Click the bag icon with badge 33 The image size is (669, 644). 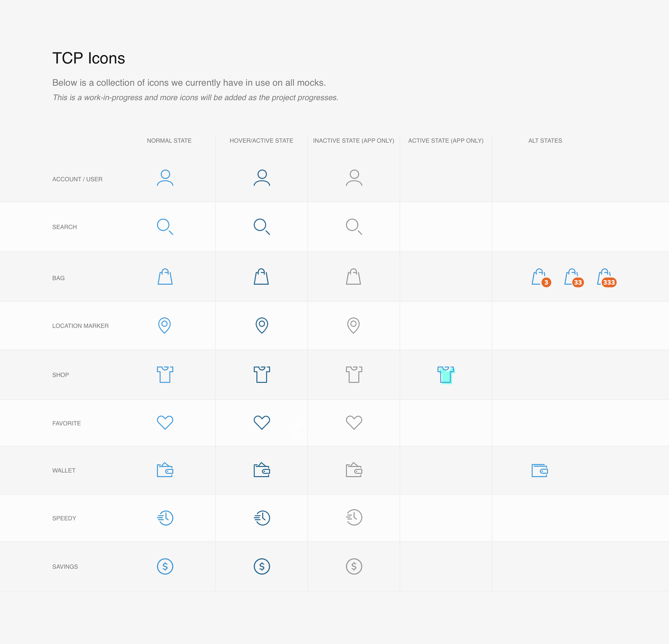pyautogui.click(x=574, y=278)
